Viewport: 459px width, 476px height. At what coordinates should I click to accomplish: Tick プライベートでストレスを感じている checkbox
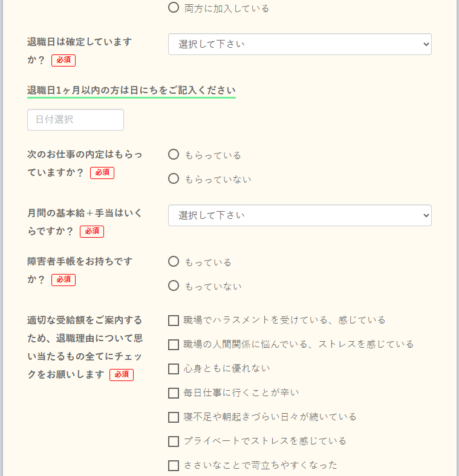pyautogui.click(x=174, y=441)
